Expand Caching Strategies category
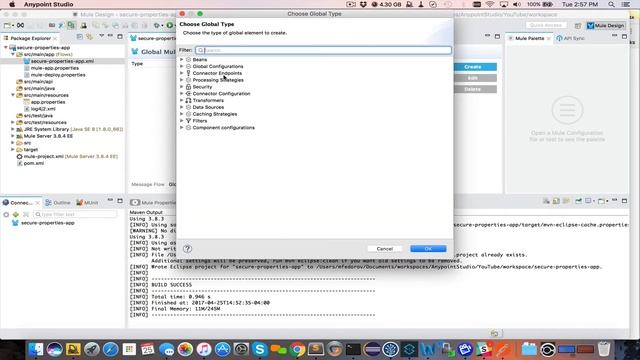The image size is (640, 360). point(182,114)
